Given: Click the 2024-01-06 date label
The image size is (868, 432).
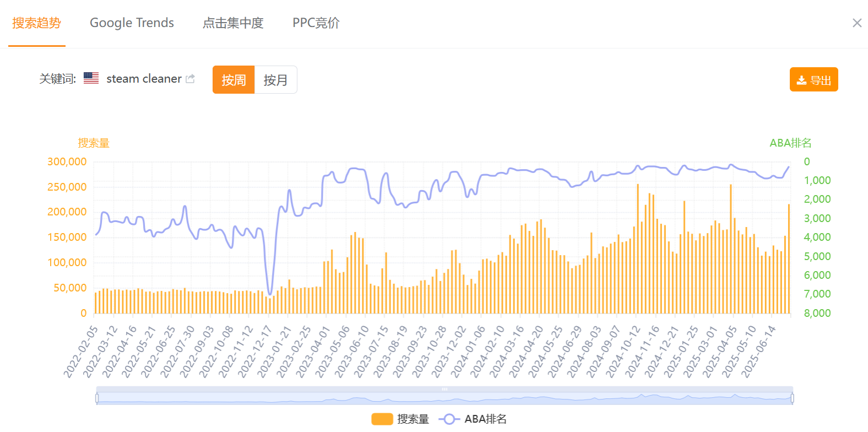Looking at the screenshot, I should click(468, 352).
